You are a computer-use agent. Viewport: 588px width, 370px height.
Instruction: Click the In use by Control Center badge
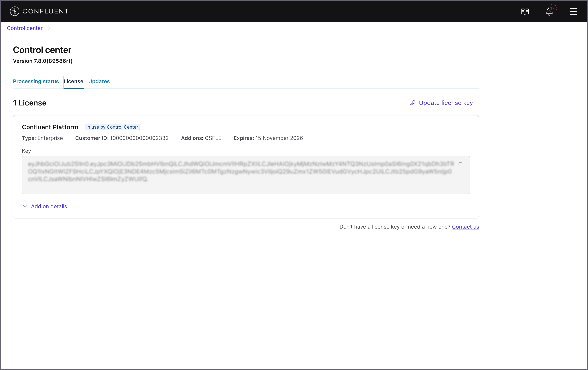(112, 127)
